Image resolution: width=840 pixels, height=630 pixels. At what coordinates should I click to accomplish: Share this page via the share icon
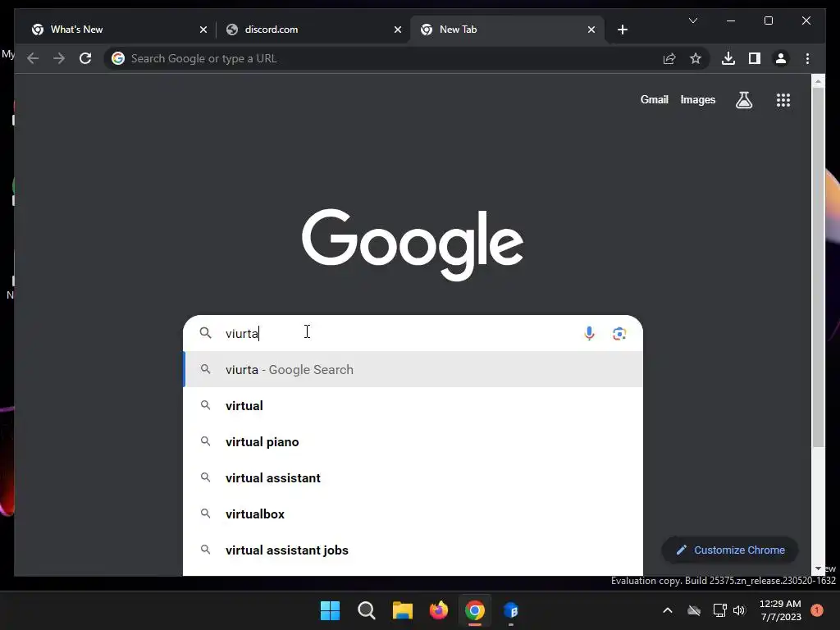coord(669,58)
